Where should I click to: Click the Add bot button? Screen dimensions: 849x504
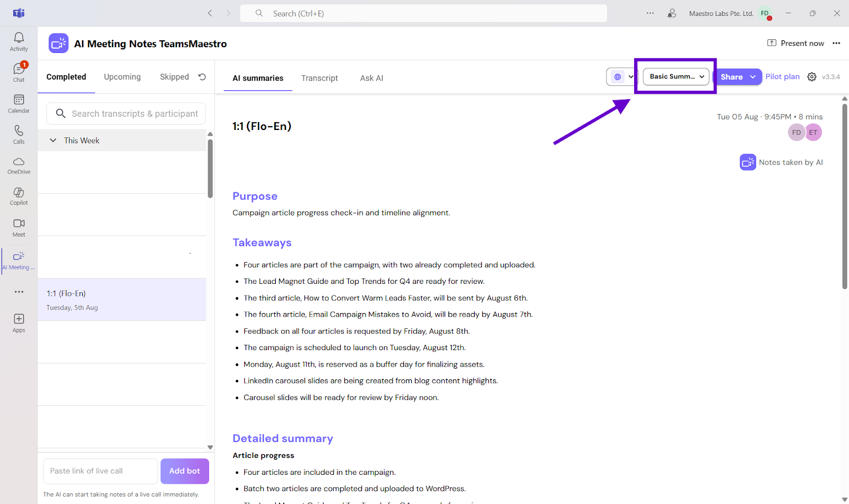pyautogui.click(x=185, y=471)
